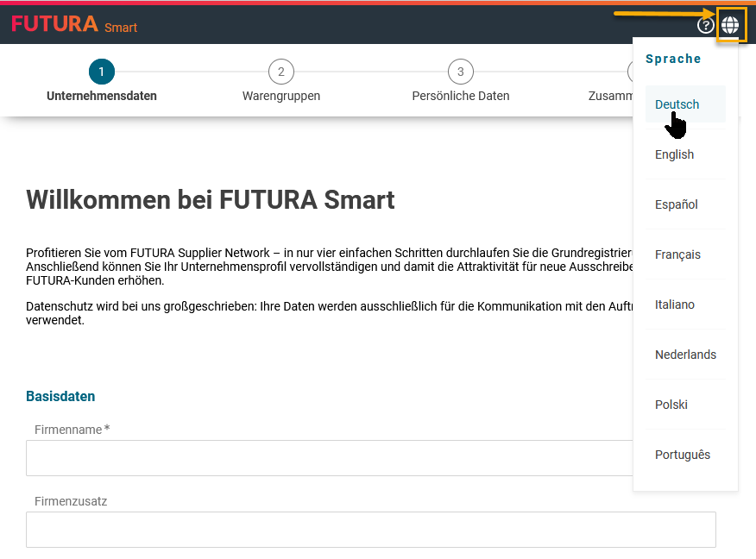756x559 pixels.
Task: Click the Basisdaten section heading
Action: coord(60,396)
